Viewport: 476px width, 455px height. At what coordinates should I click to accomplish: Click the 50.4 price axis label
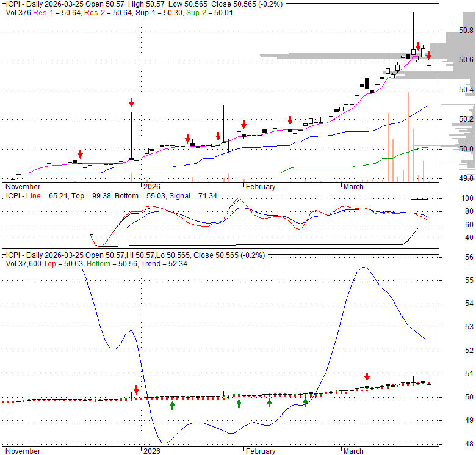click(466, 90)
